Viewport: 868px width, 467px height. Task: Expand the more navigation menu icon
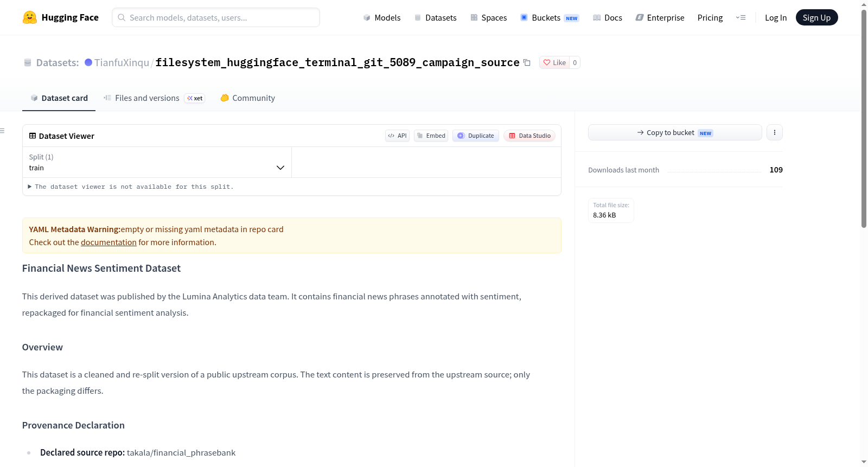[x=741, y=17]
